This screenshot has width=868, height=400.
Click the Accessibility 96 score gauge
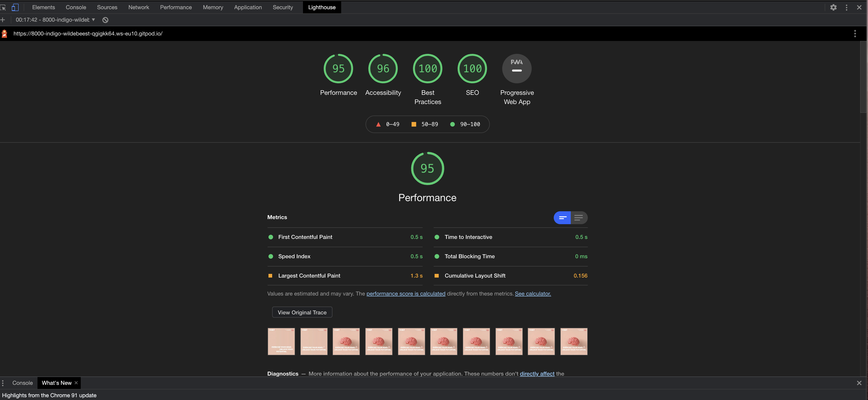click(383, 68)
